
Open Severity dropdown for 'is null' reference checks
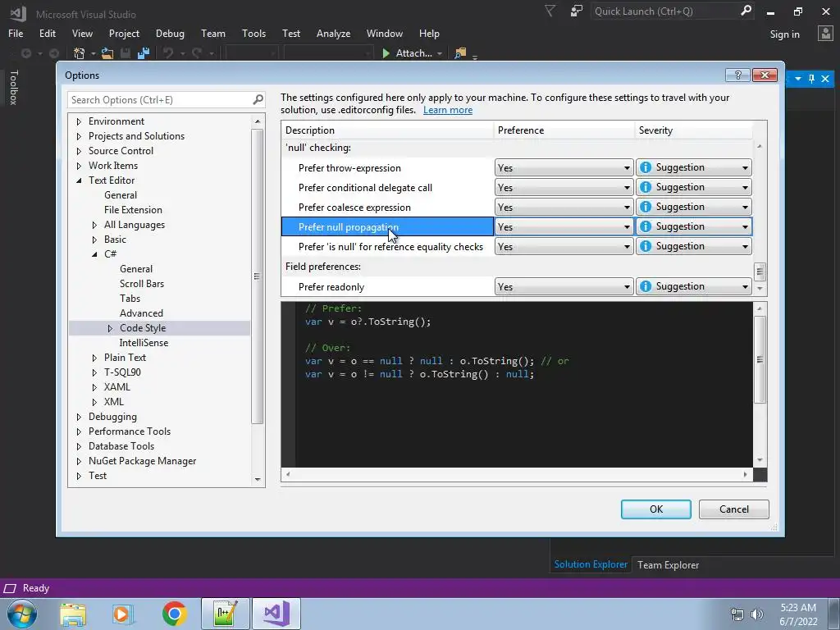click(694, 246)
